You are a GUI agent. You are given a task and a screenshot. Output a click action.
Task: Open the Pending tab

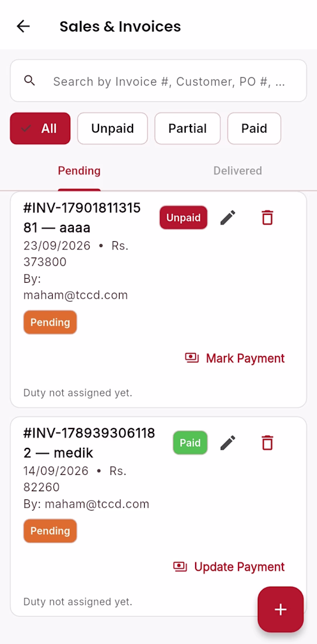79,170
